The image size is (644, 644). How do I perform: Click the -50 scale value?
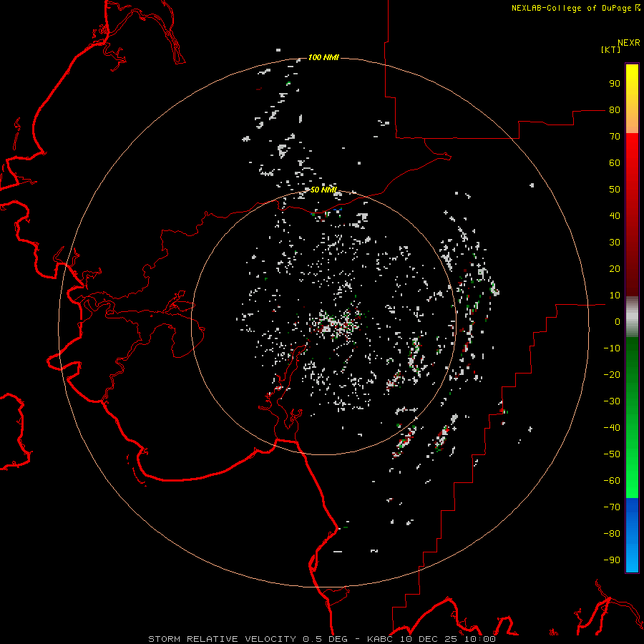pyautogui.click(x=612, y=454)
